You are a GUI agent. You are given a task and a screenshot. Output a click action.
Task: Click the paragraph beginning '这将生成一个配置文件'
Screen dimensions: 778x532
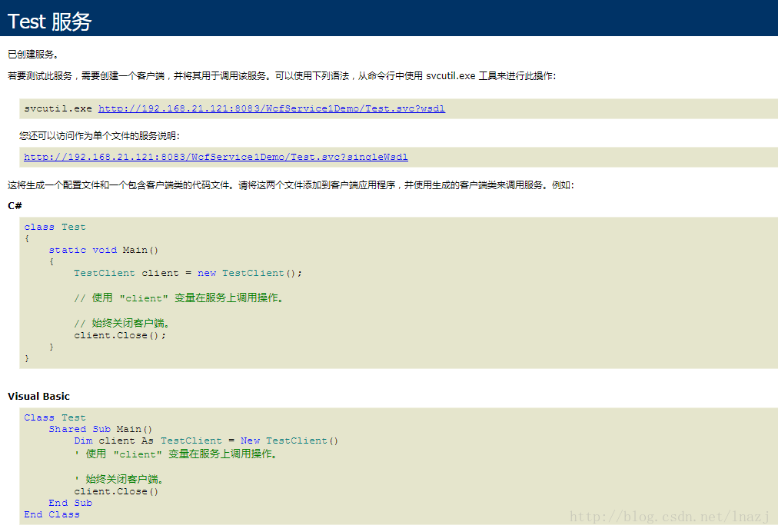291,185
